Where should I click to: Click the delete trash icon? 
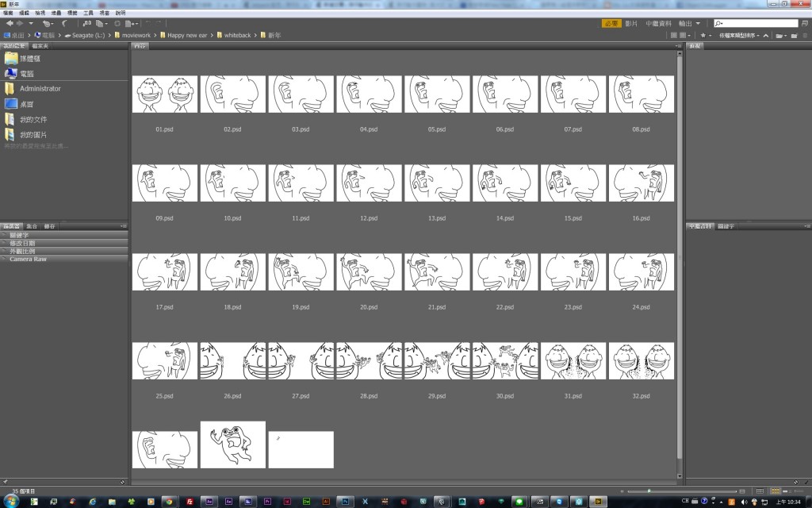[803, 36]
